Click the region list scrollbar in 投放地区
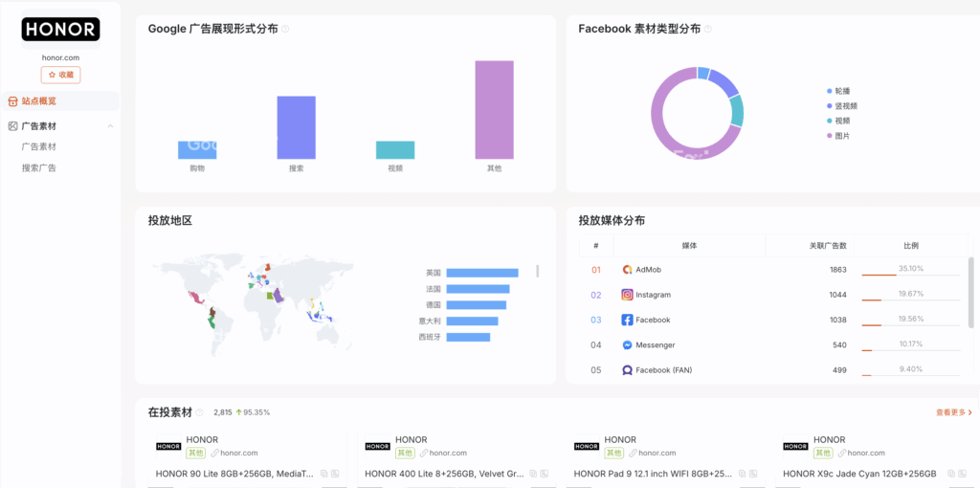Image resolution: width=980 pixels, height=488 pixels. pos(538,271)
